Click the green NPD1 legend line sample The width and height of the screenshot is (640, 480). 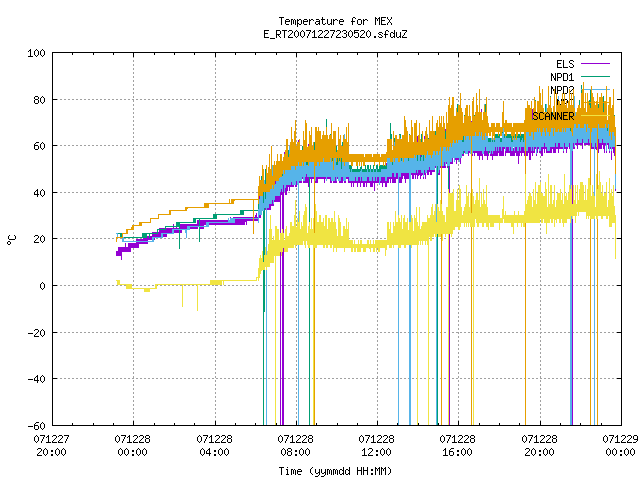(595, 76)
